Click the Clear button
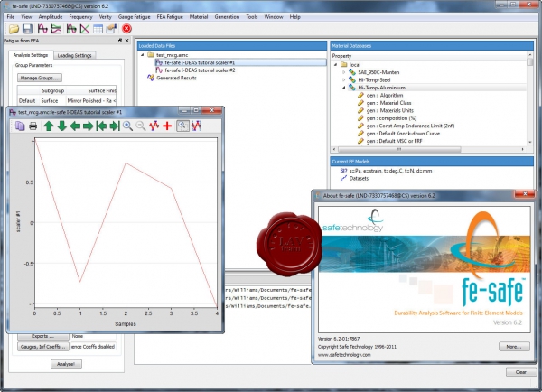The height and width of the screenshot is (392, 542). point(521,372)
